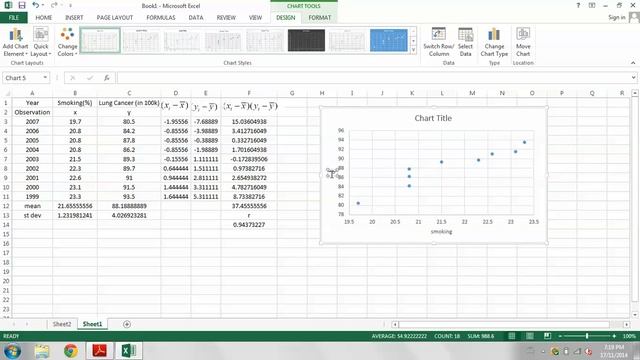Launch Google Chrome from taskbar
The image size is (640, 360).
click(71, 351)
